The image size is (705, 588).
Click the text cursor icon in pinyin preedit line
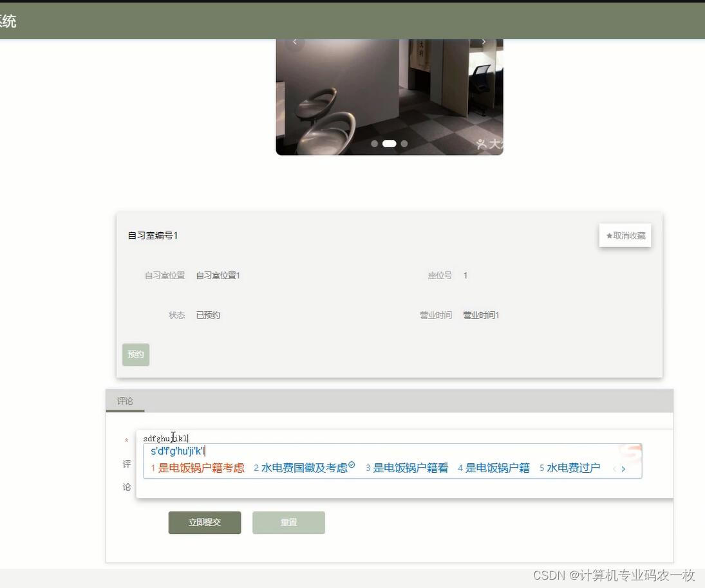tap(173, 436)
